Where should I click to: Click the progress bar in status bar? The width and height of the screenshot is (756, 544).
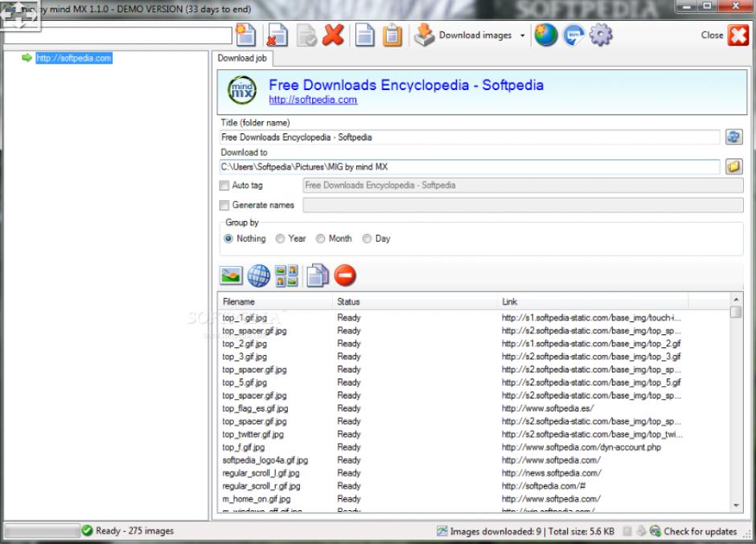coord(42,530)
